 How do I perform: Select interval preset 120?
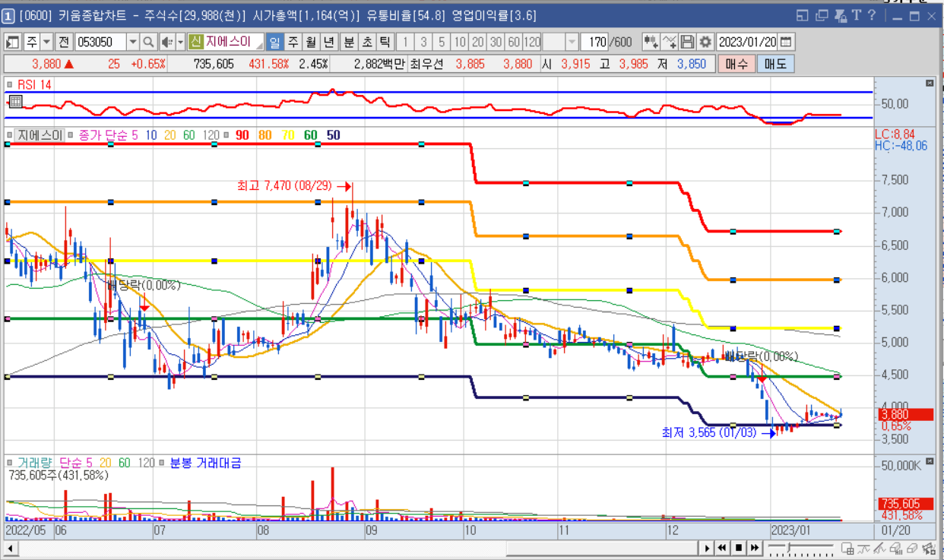click(x=532, y=42)
